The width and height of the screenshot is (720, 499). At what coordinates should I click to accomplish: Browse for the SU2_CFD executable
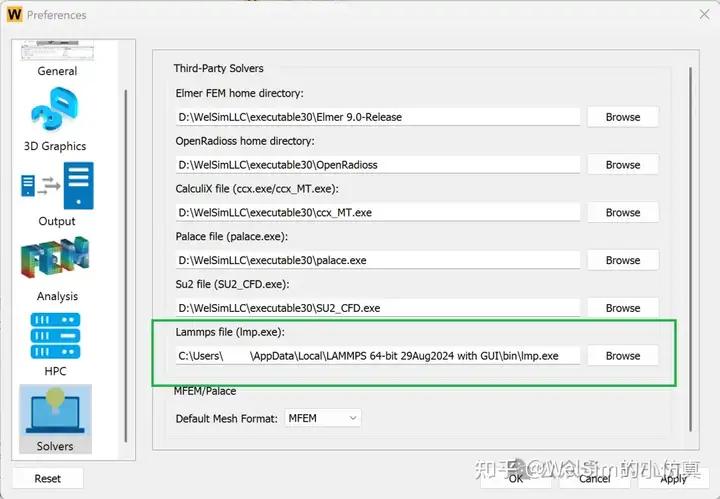623,308
